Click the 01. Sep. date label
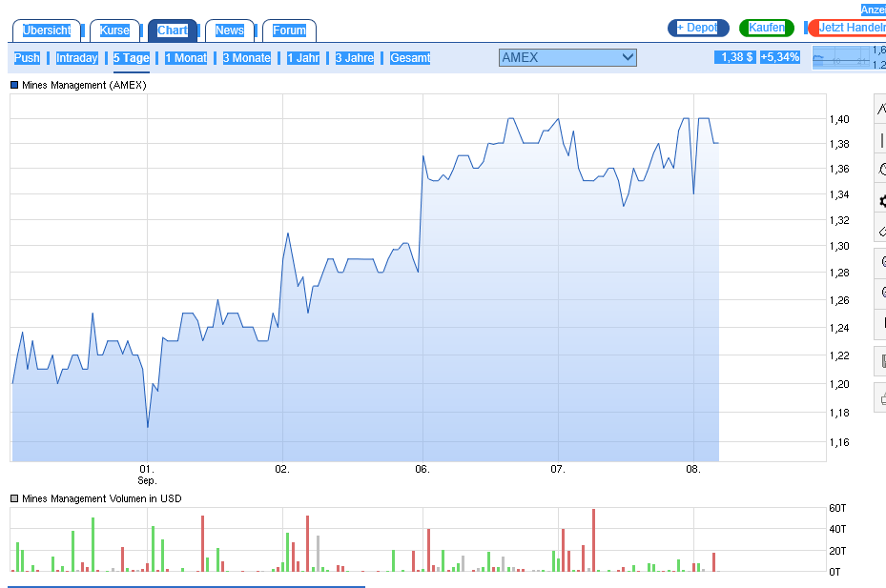The height and width of the screenshot is (588, 886). coord(147,475)
